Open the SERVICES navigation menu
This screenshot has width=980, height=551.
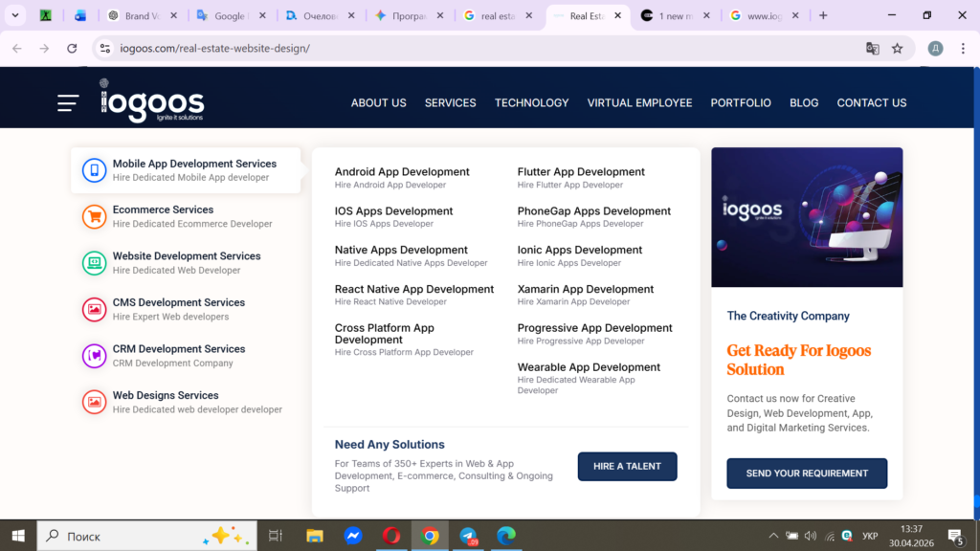point(450,103)
